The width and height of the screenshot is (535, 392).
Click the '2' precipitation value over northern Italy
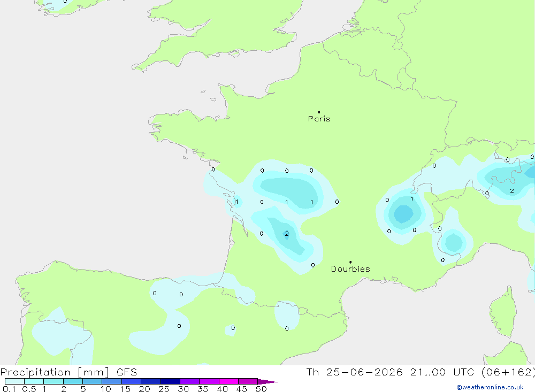[512, 191]
